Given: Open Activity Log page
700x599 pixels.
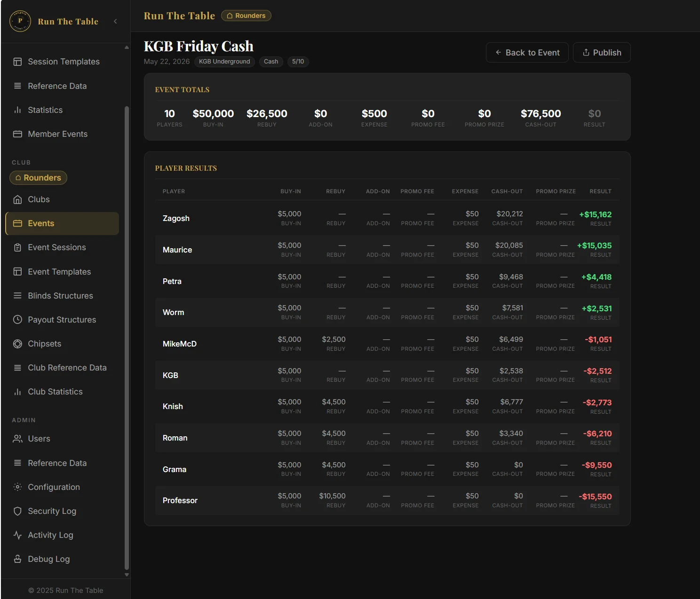Looking at the screenshot, I should pos(62,535).
